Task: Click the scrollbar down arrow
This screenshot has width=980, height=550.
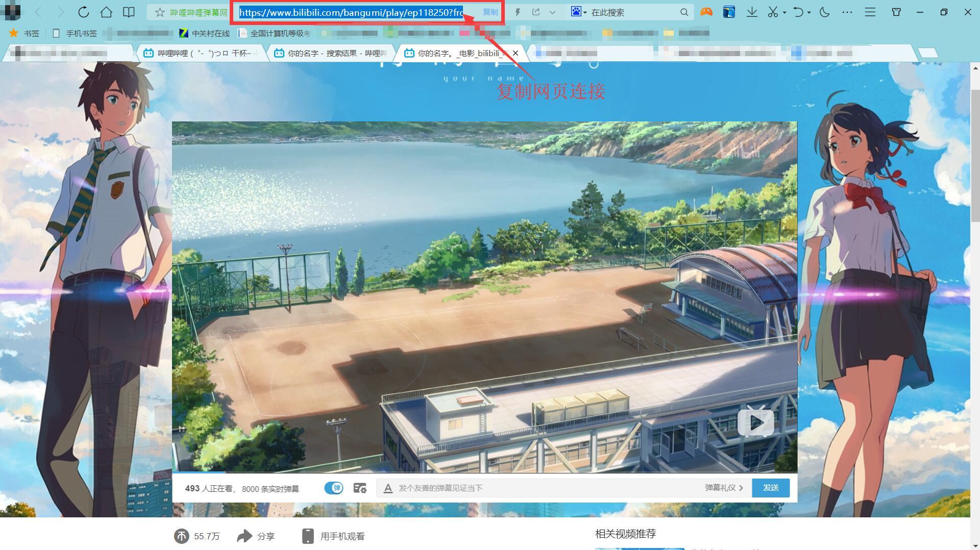Action: (x=975, y=545)
